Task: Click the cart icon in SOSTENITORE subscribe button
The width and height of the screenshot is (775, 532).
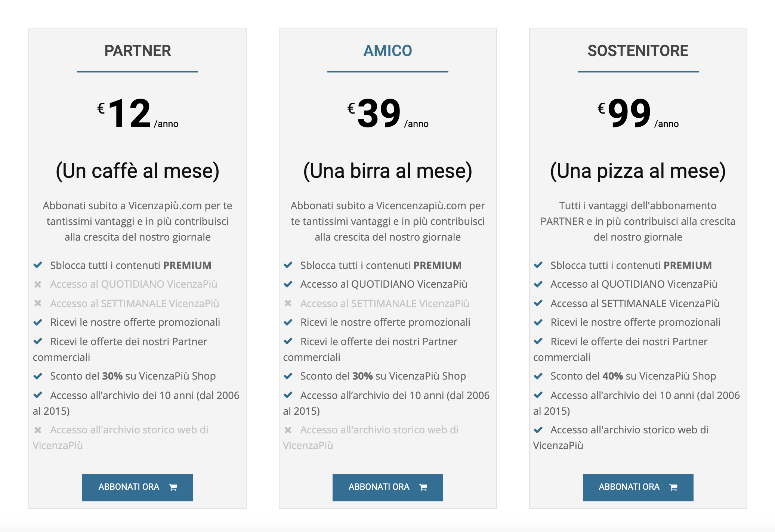Action: [673, 487]
